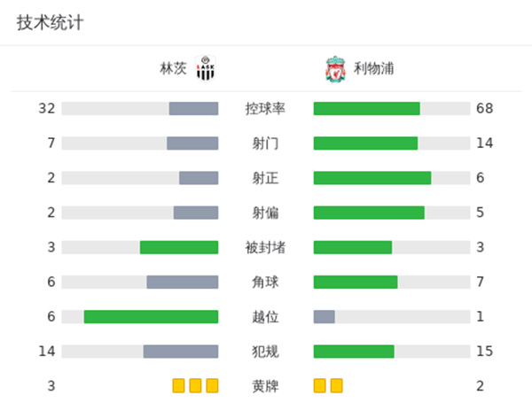Click Liverpool's 射正 shots on target bar
The height and width of the screenshot is (403, 532).
[x=372, y=177]
